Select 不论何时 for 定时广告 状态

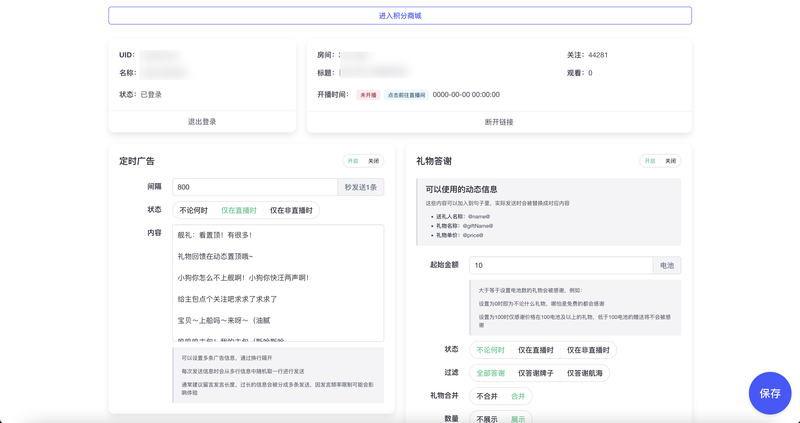(193, 210)
